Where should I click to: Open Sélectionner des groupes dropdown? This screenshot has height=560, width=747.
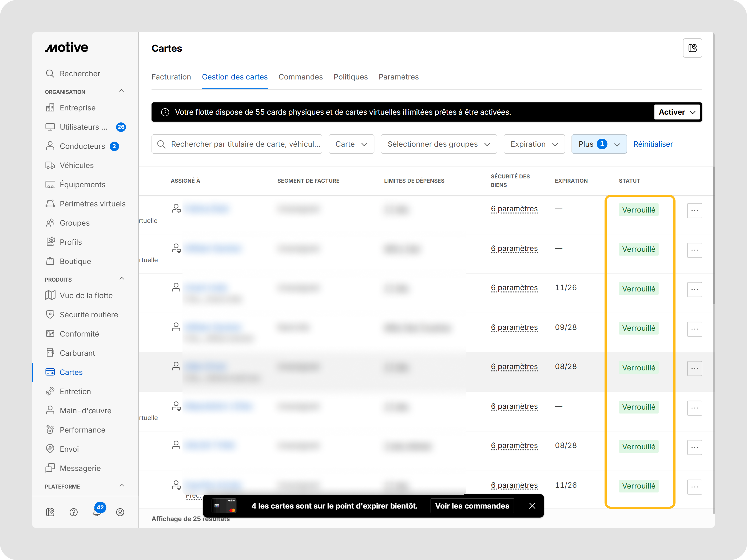pyautogui.click(x=439, y=145)
